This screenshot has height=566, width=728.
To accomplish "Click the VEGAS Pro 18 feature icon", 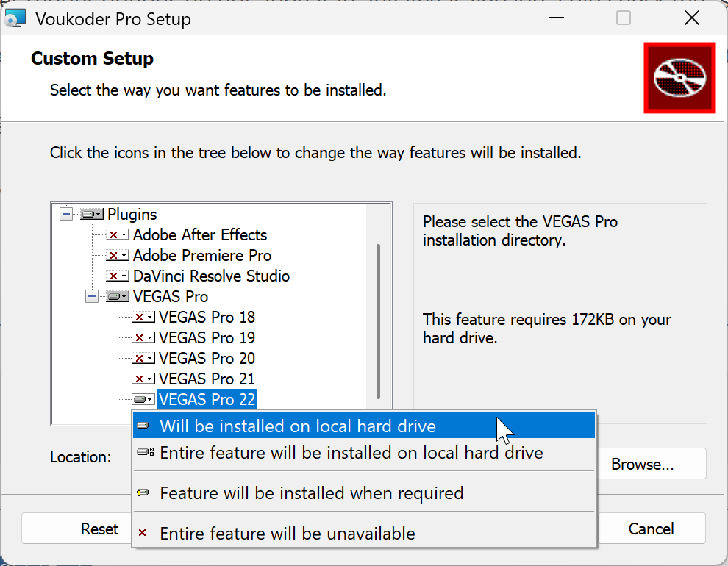I will [143, 318].
